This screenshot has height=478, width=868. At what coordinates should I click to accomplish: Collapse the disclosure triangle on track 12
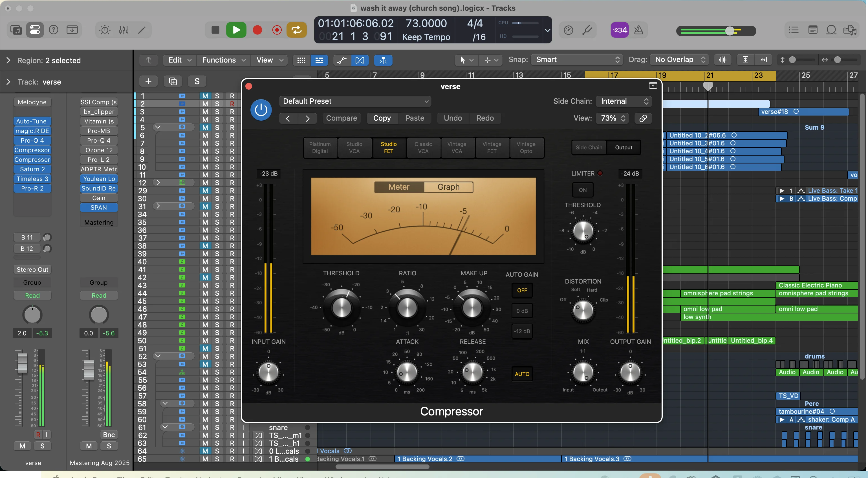158,182
